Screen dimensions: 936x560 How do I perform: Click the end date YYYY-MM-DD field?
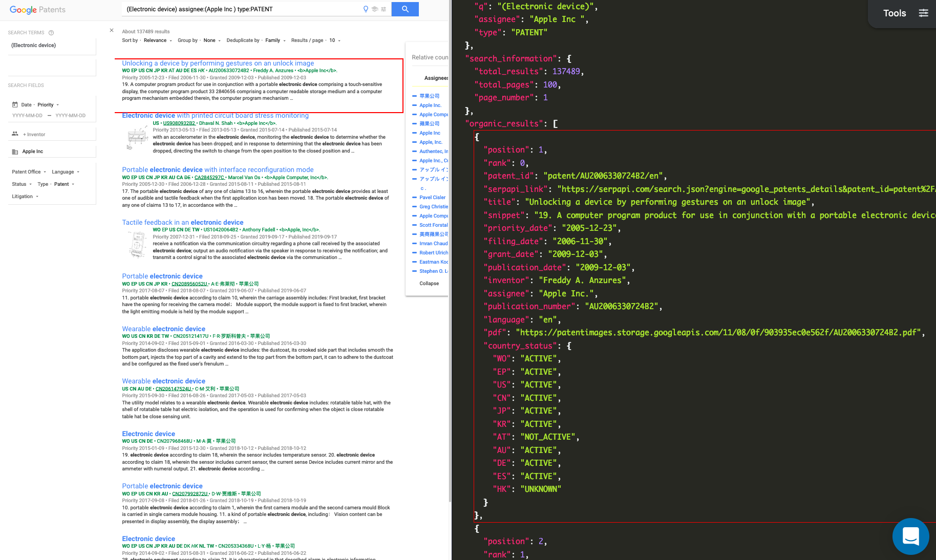pos(71,116)
